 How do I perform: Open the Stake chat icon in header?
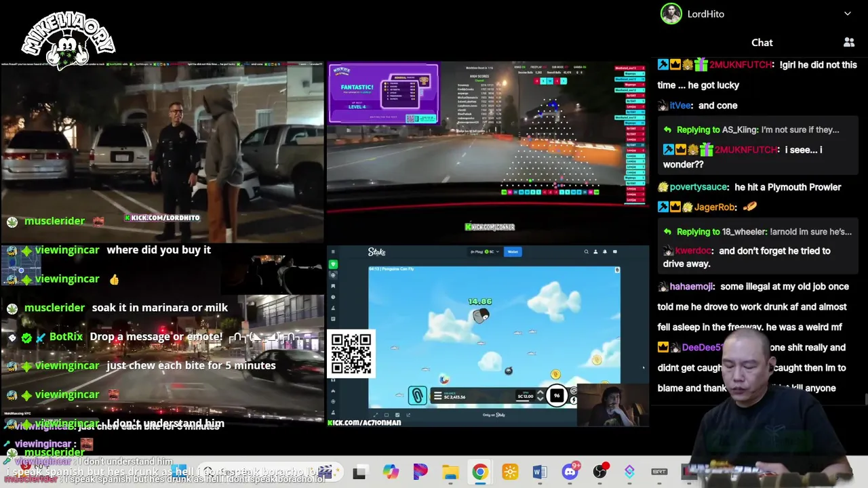tap(615, 251)
